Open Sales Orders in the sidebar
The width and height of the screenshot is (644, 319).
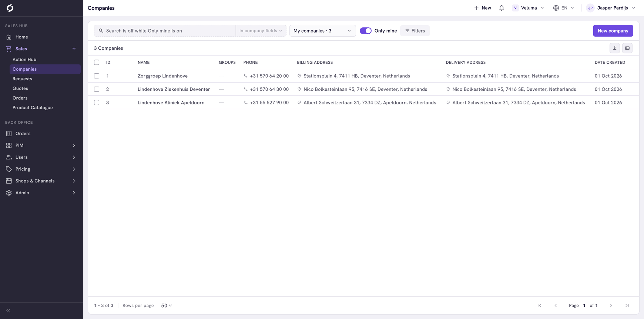(45, 98)
